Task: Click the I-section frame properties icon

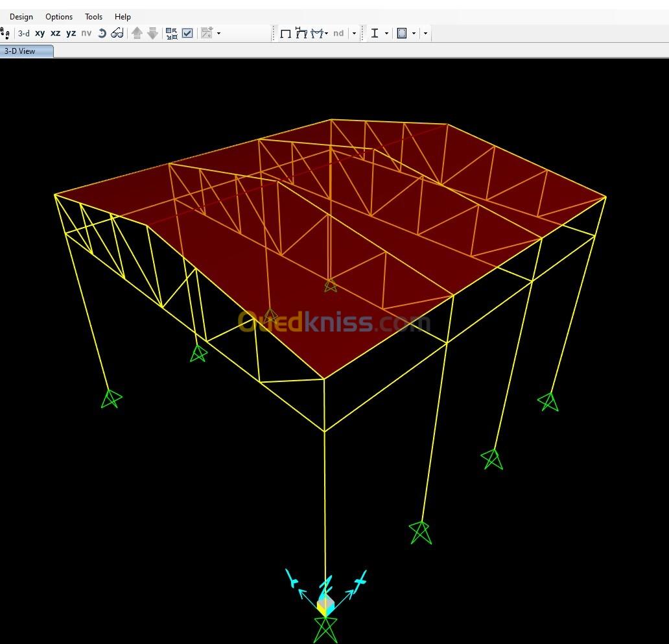Action: point(375,33)
